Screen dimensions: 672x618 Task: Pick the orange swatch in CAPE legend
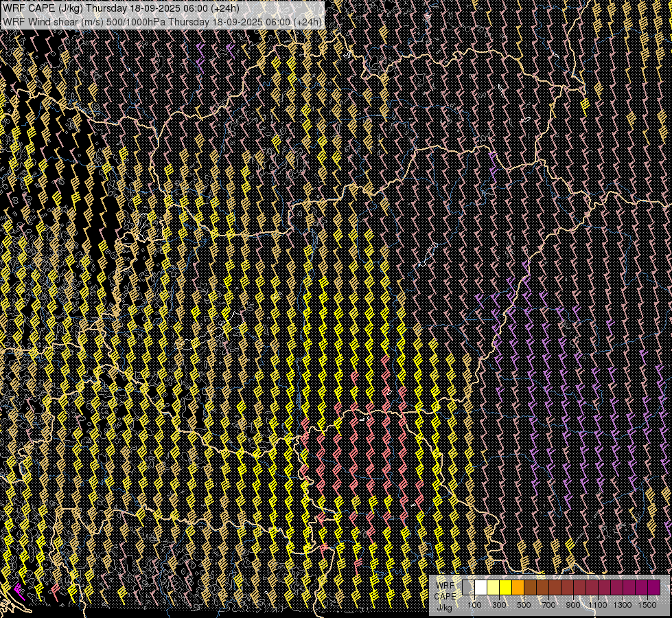[518, 587]
